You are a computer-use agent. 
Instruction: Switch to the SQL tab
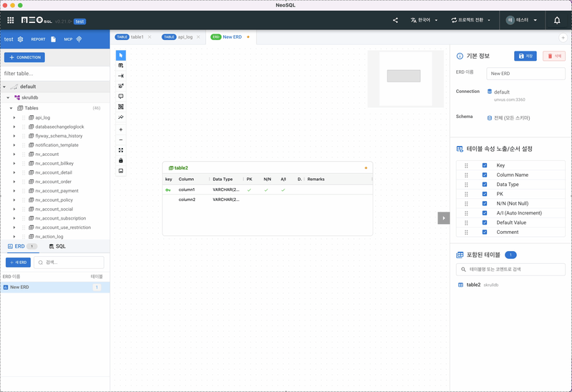[x=56, y=246]
